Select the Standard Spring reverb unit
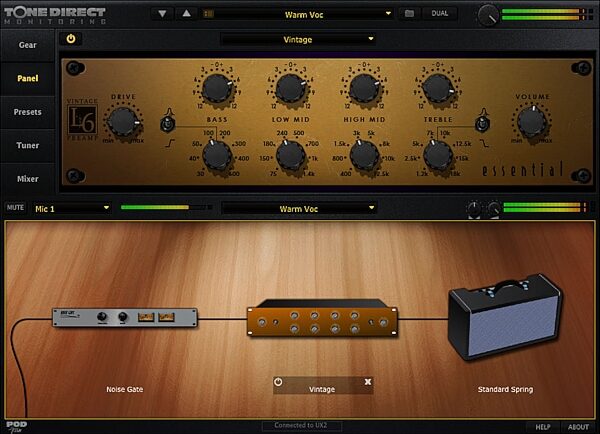The image size is (600, 434). point(505,316)
